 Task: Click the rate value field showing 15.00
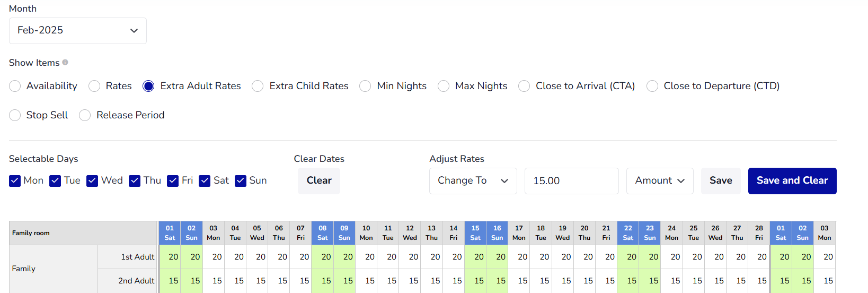tap(572, 181)
